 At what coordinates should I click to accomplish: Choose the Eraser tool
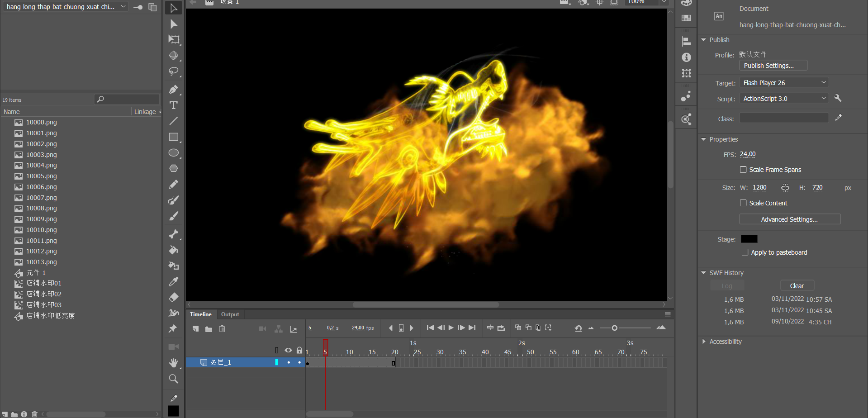[173, 297]
